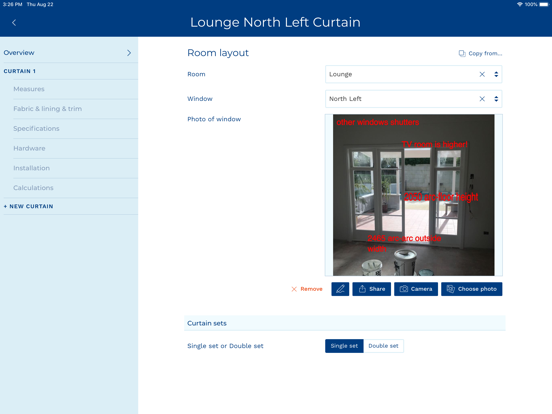This screenshot has height=414, width=552.
Task: Tap the Wi-Fi status icon
Action: click(519, 4)
